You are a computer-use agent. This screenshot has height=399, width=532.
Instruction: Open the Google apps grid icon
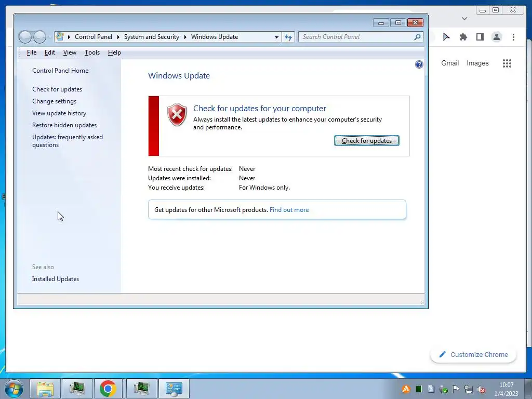tap(507, 63)
